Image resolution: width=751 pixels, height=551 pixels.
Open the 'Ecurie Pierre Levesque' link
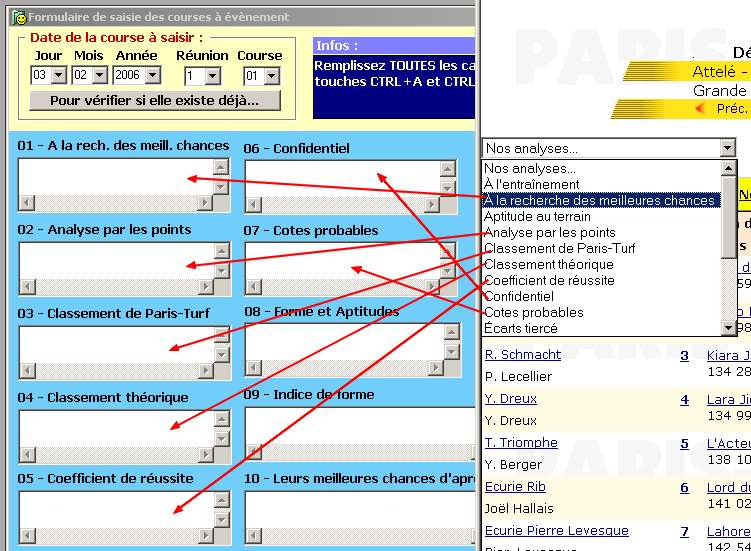point(557,530)
